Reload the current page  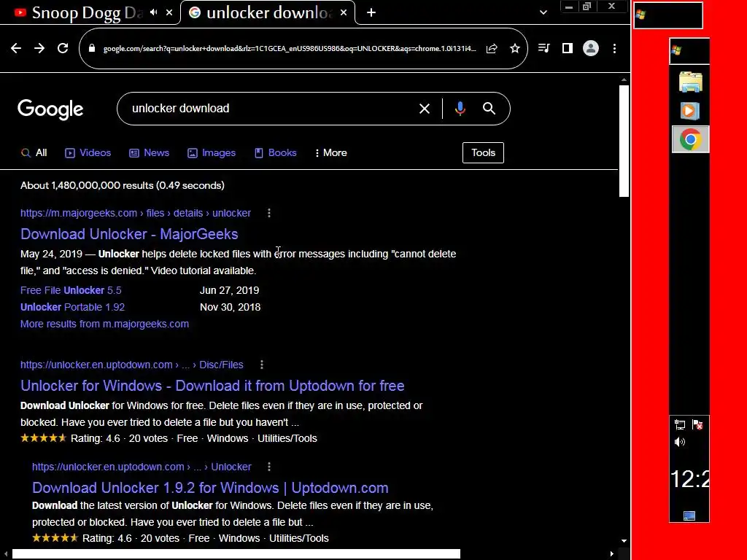[63, 48]
